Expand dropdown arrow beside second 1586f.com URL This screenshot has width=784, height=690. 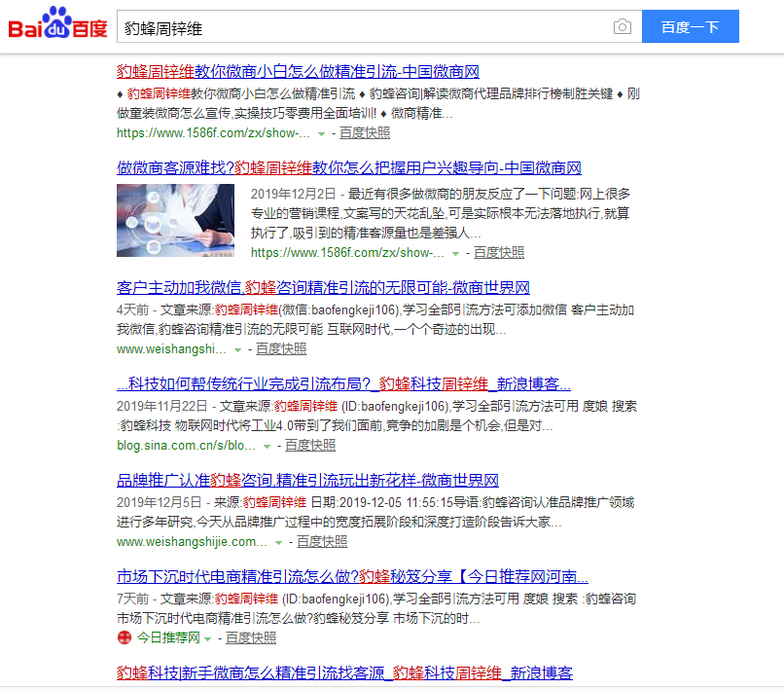click(455, 254)
